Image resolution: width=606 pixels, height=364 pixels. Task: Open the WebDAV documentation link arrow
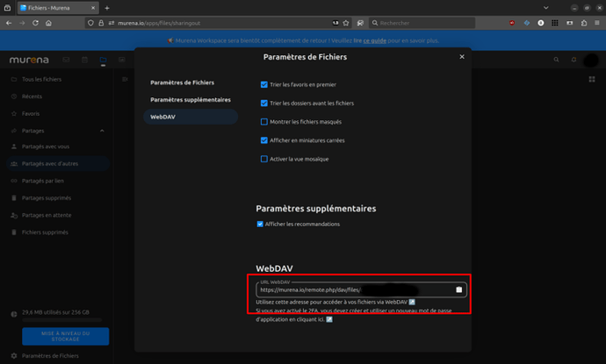(x=412, y=302)
